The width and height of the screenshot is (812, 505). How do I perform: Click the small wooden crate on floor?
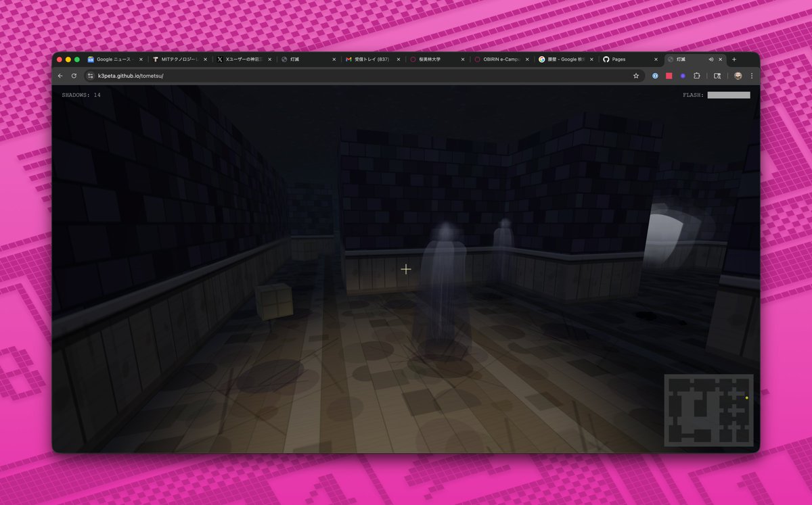pyautogui.click(x=275, y=302)
